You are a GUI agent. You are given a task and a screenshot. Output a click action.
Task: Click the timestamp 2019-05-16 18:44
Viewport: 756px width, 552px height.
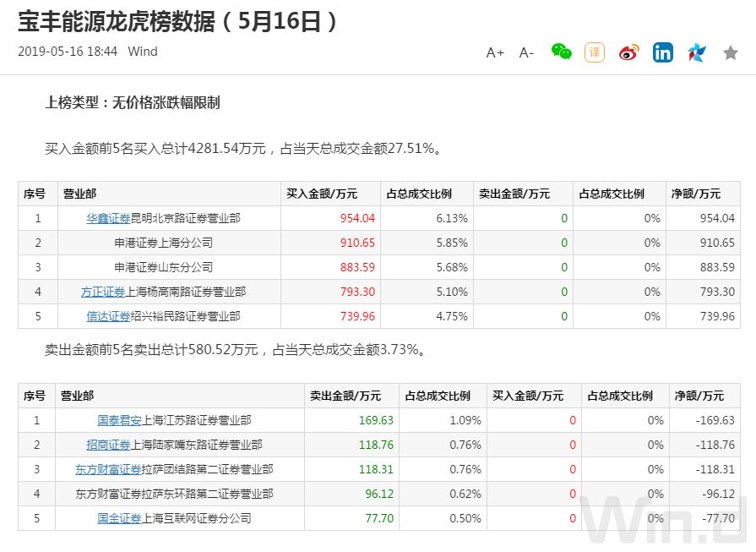coord(68,52)
